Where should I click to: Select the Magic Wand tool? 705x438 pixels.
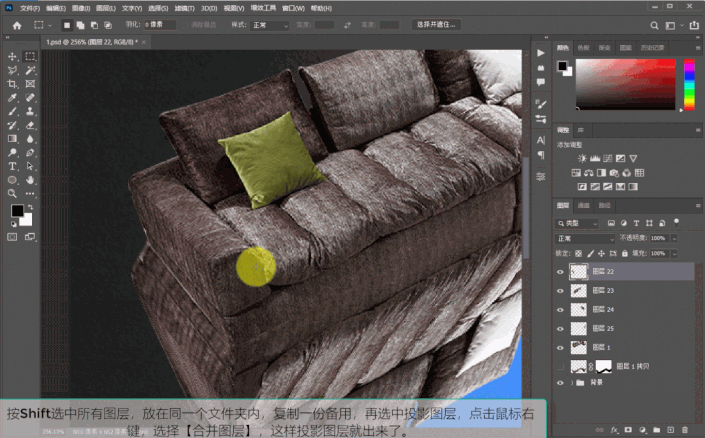point(30,70)
